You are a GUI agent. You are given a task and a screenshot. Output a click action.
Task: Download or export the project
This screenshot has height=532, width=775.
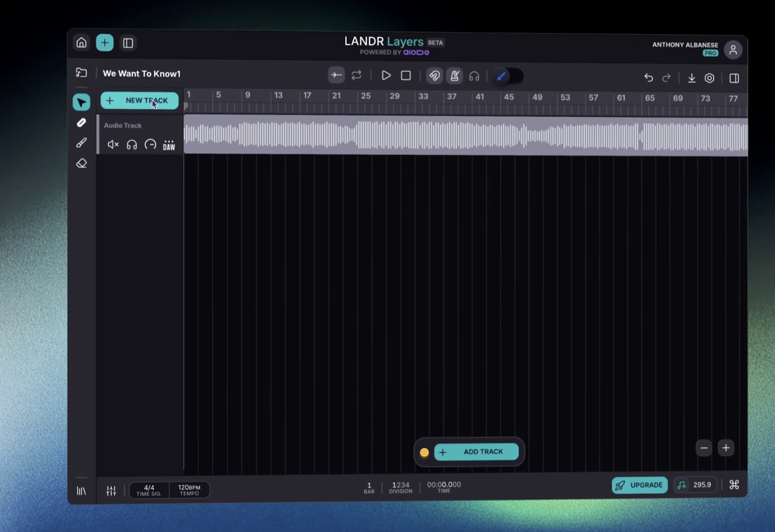pyautogui.click(x=692, y=78)
